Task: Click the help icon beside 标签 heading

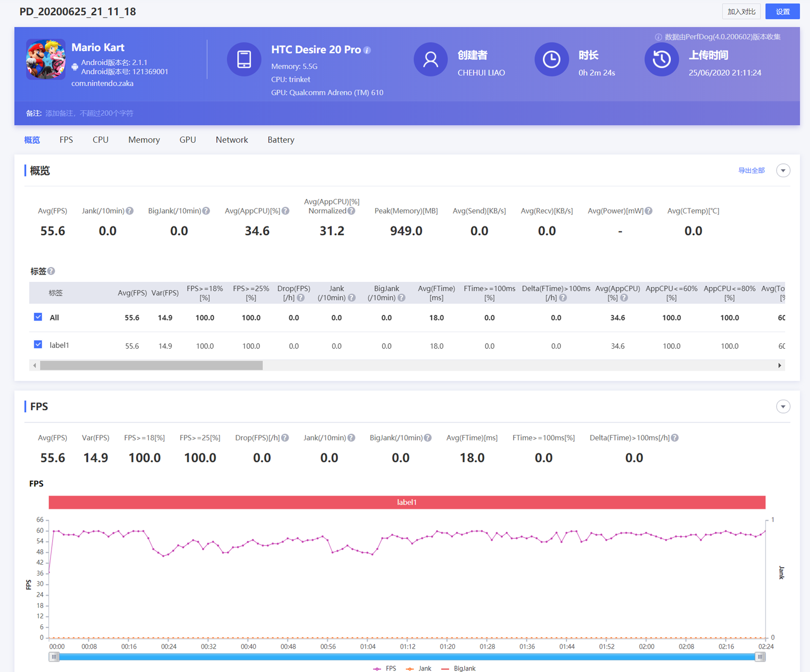Action: click(51, 271)
